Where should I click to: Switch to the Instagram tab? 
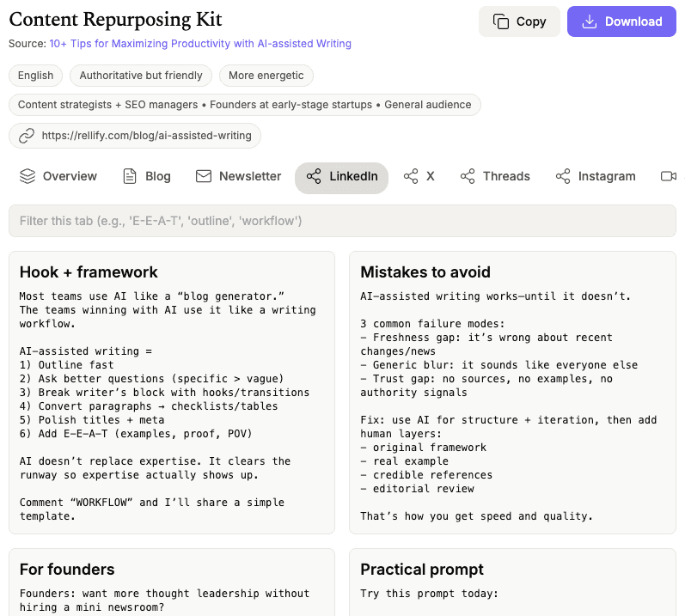[x=596, y=176]
